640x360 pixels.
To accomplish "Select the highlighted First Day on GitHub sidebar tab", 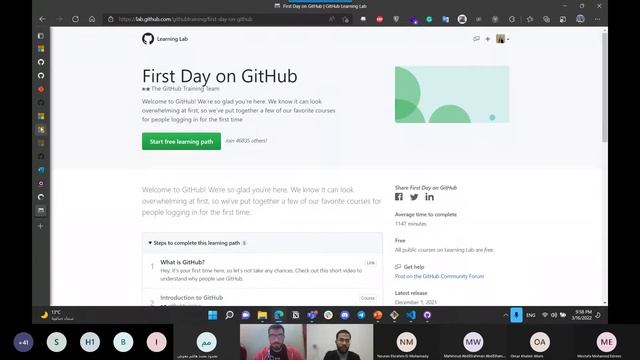I will (x=41, y=211).
